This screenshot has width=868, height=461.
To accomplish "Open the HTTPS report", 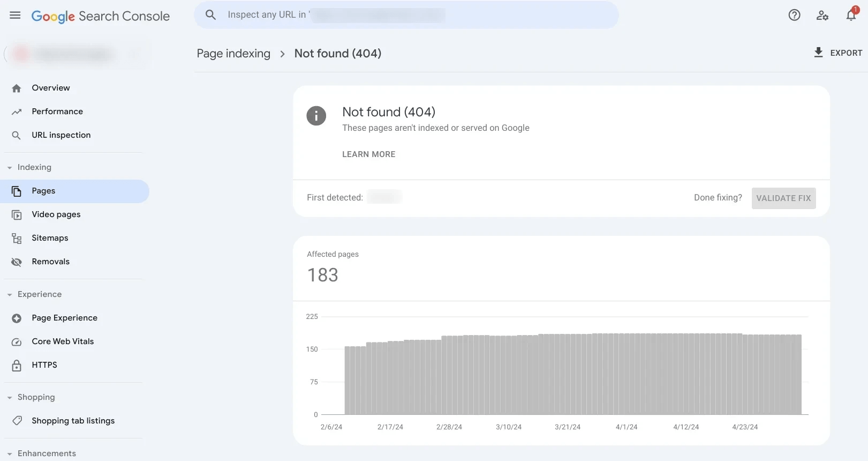I will click(x=44, y=365).
